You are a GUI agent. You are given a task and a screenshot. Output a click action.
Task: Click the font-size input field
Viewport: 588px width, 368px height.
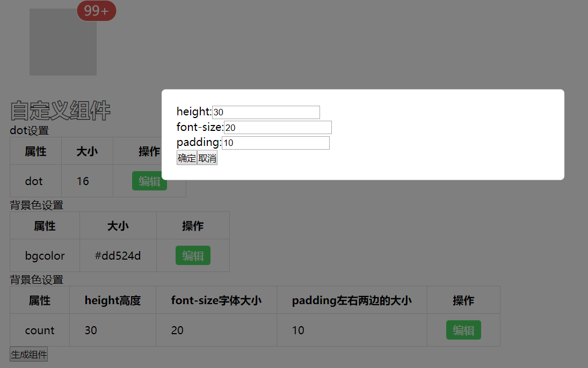278,128
